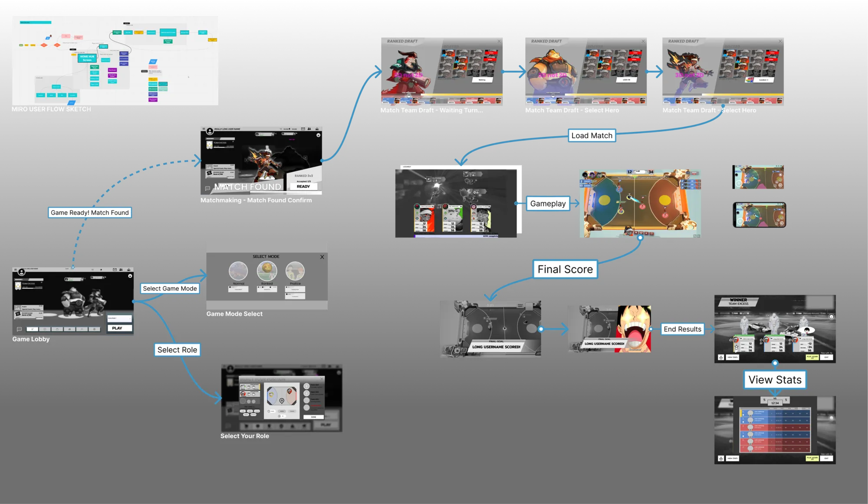Screen dimensions: 868x504
Task: Click the chat icon in Match Found frame
Action: (x=207, y=188)
